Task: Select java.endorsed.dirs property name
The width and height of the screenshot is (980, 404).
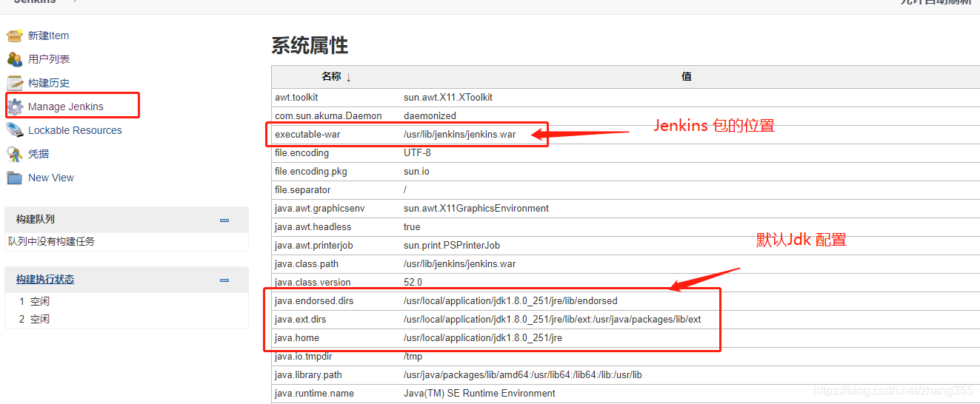Action: pyautogui.click(x=314, y=300)
